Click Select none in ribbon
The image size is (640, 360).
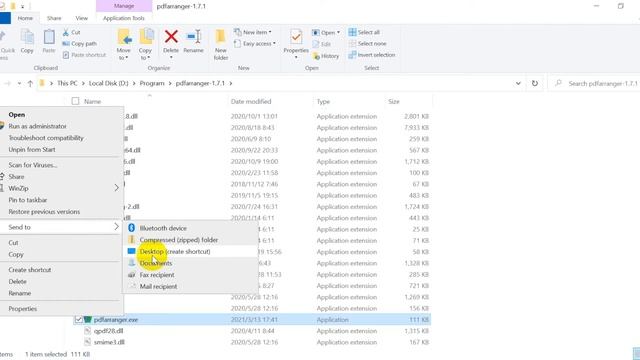pos(367,43)
